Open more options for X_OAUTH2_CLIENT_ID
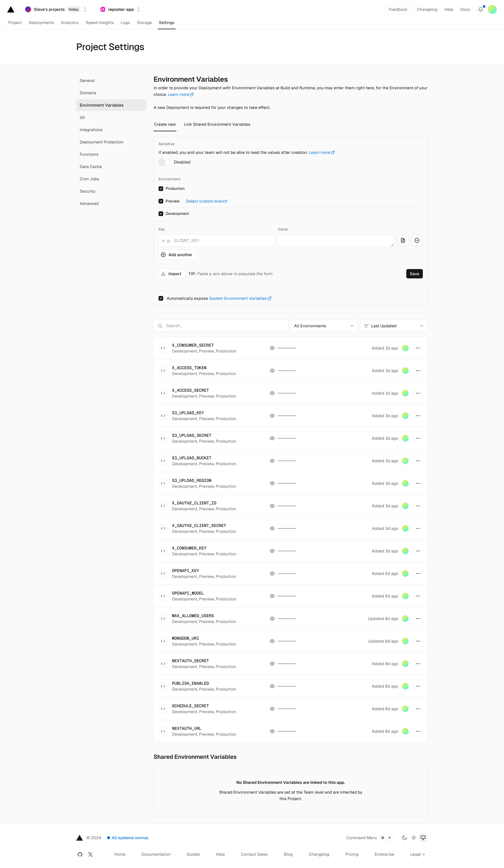This screenshot has width=504, height=868. 418,506
